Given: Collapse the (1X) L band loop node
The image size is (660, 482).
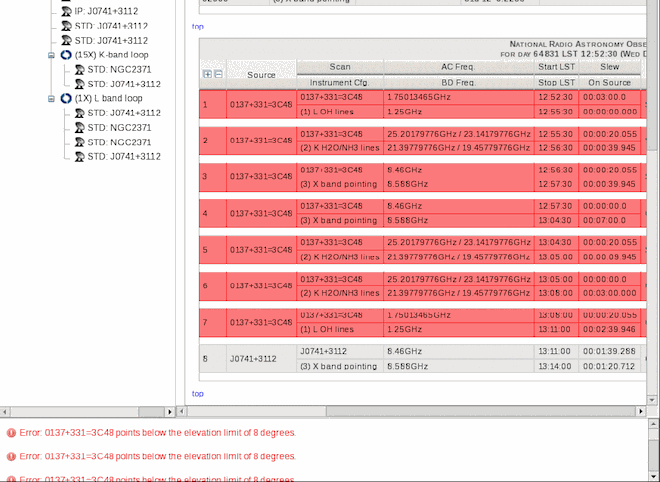Looking at the screenshot, I should pyautogui.click(x=51, y=99).
